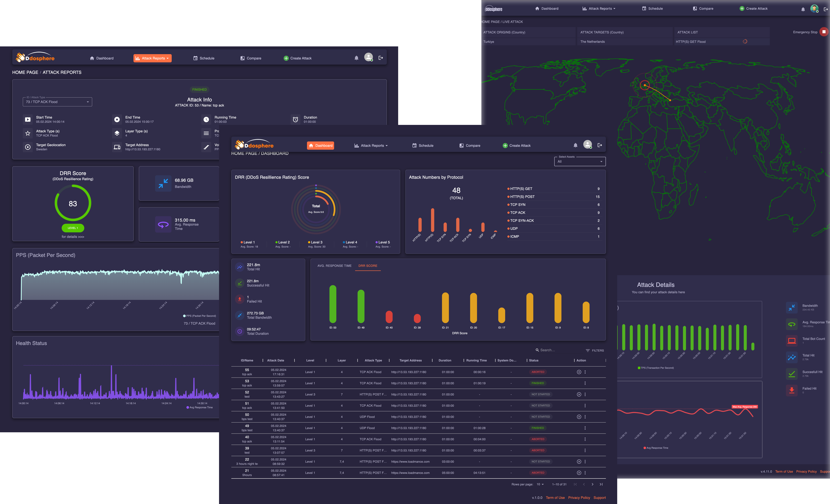Open the ID / Attack Type dropdown
This screenshot has width=830, height=504.
point(57,102)
